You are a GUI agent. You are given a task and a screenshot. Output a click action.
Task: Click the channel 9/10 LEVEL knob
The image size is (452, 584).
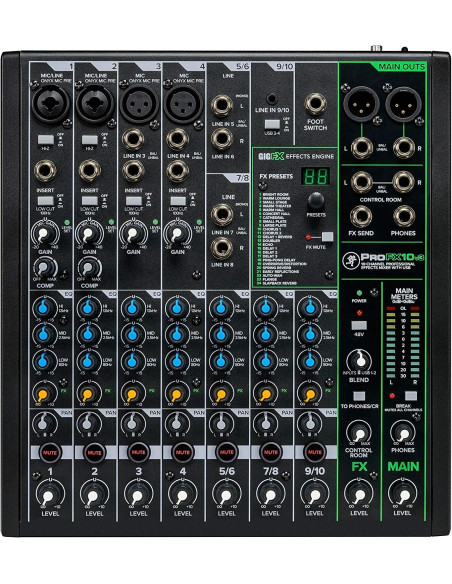tap(315, 495)
